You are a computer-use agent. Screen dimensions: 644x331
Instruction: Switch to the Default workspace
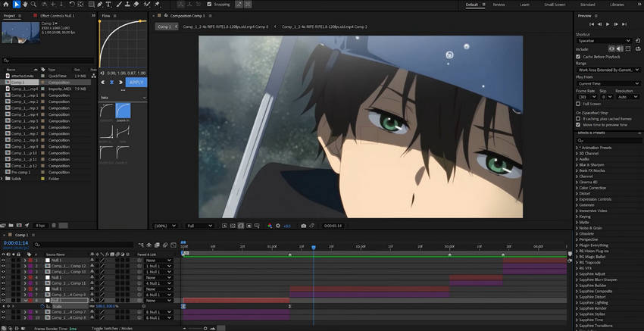tap(472, 5)
